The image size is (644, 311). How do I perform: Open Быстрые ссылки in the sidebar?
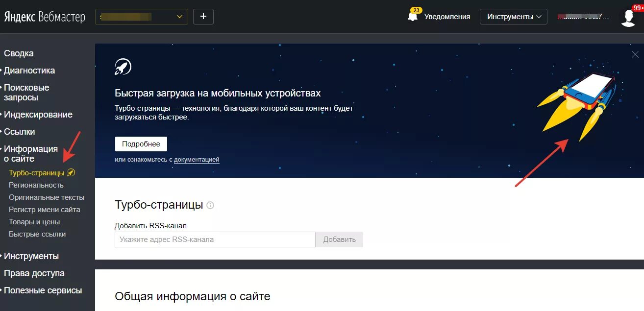click(x=37, y=234)
